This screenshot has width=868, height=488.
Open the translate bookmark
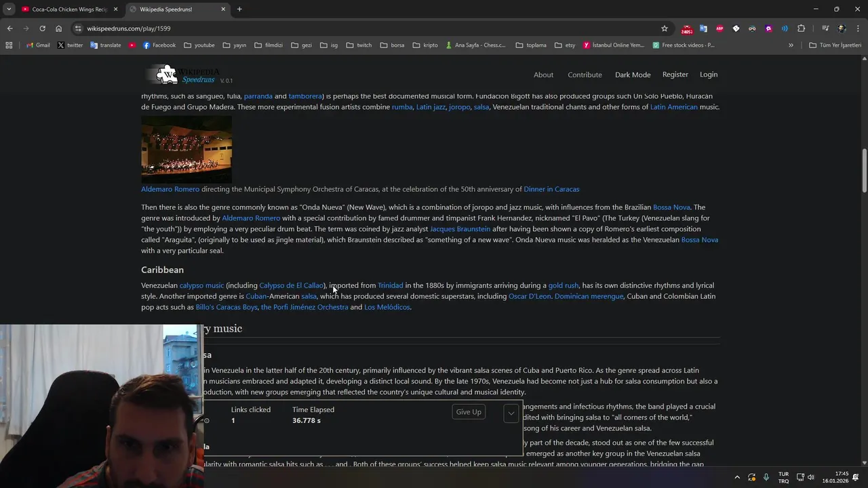(105, 45)
